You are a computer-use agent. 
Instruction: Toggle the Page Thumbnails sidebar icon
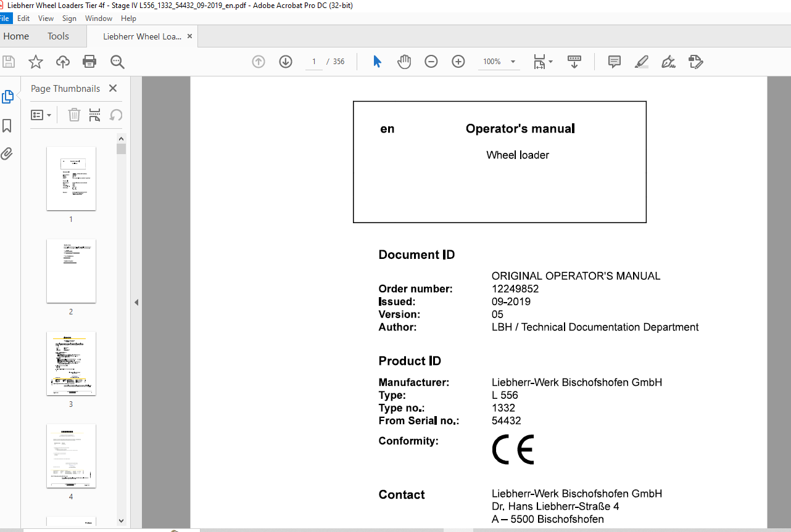coord(7,97)
